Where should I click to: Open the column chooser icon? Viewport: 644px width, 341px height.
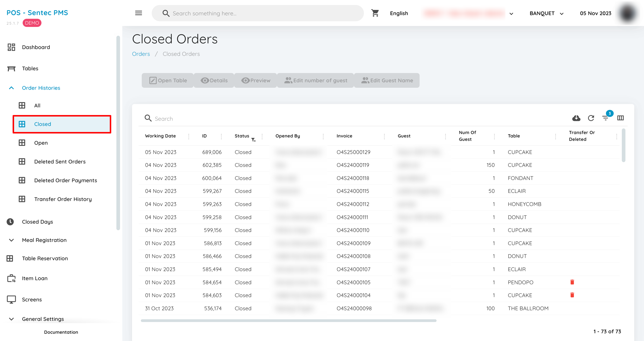pos(620,118)
